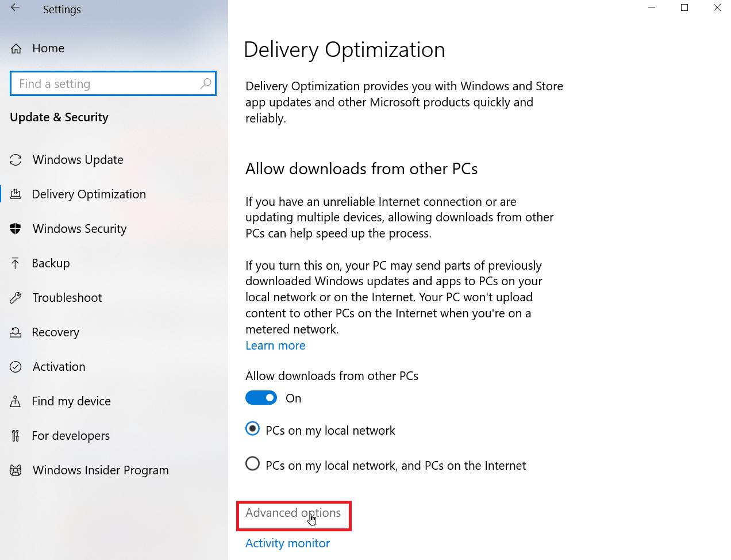The width and height of the screenshot is (731, 560).
Task: Open the Activity monitor link
Action: click(287, 543)
